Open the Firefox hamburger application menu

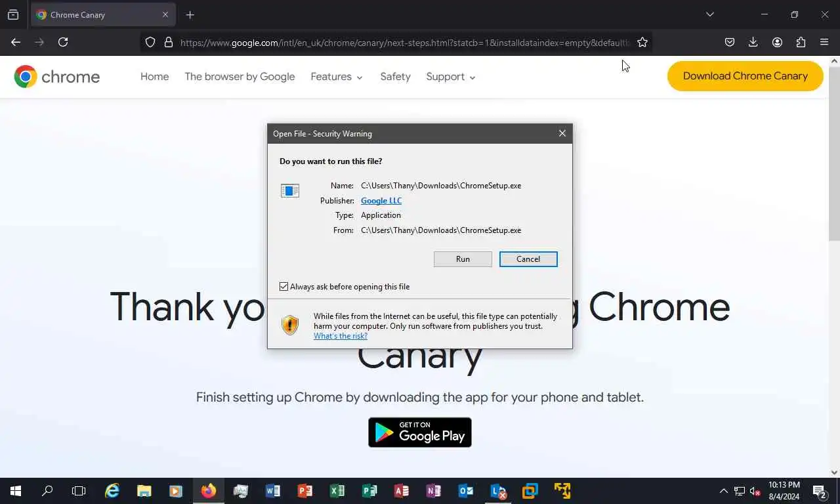824,42
